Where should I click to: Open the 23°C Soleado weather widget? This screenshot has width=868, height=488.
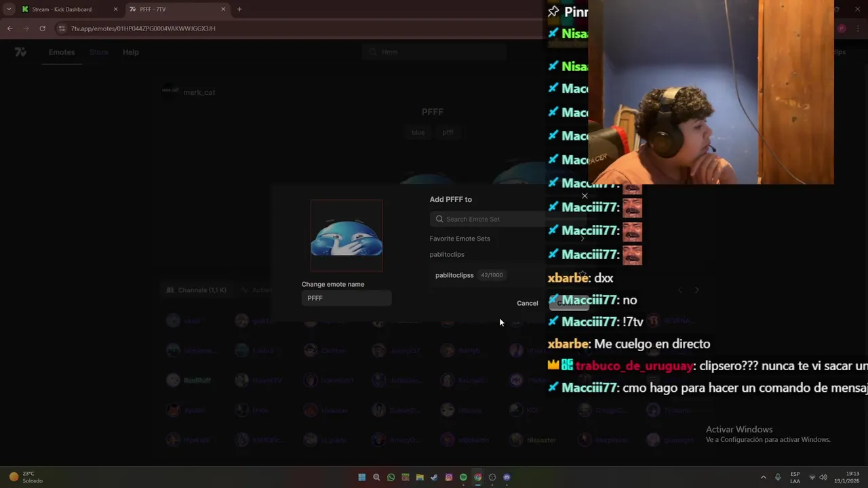click(x=26, y=477)
